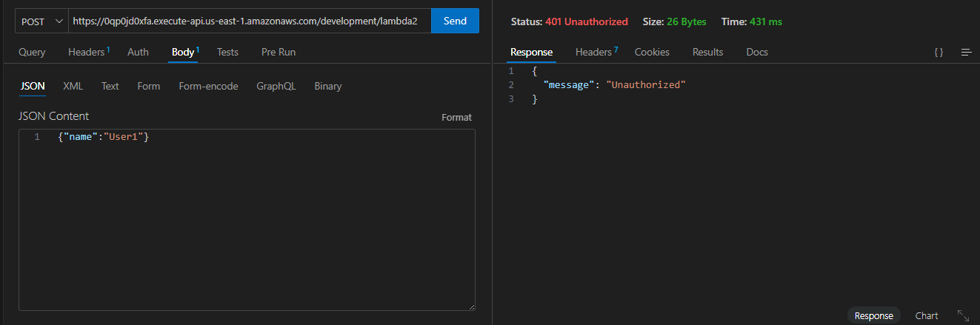This screenshot has height=325, width=980.
Task: Click Format to beautify the JSON
Action: [456, 117]
